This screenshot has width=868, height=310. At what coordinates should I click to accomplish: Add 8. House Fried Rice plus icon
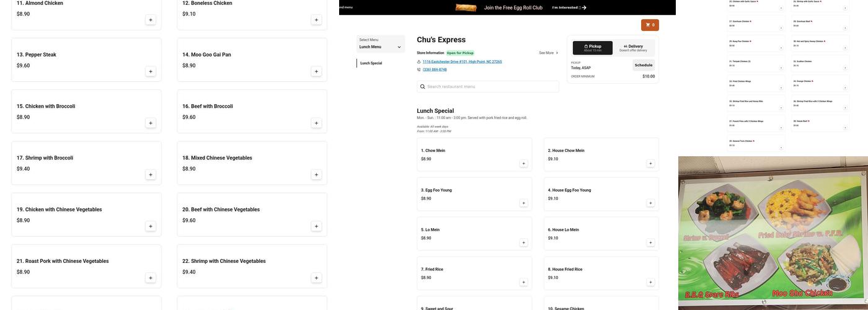pos(650,282)
